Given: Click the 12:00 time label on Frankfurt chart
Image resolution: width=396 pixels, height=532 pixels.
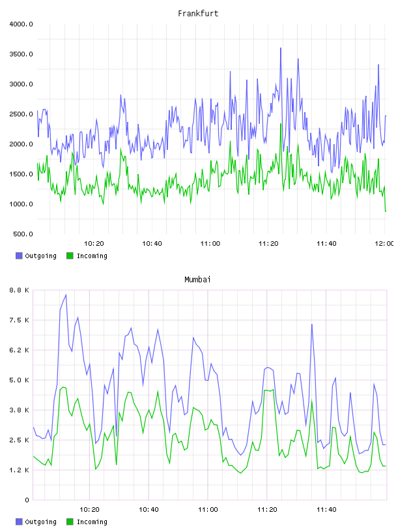Looking at the screenshot, I should click(x=384, y=244).
